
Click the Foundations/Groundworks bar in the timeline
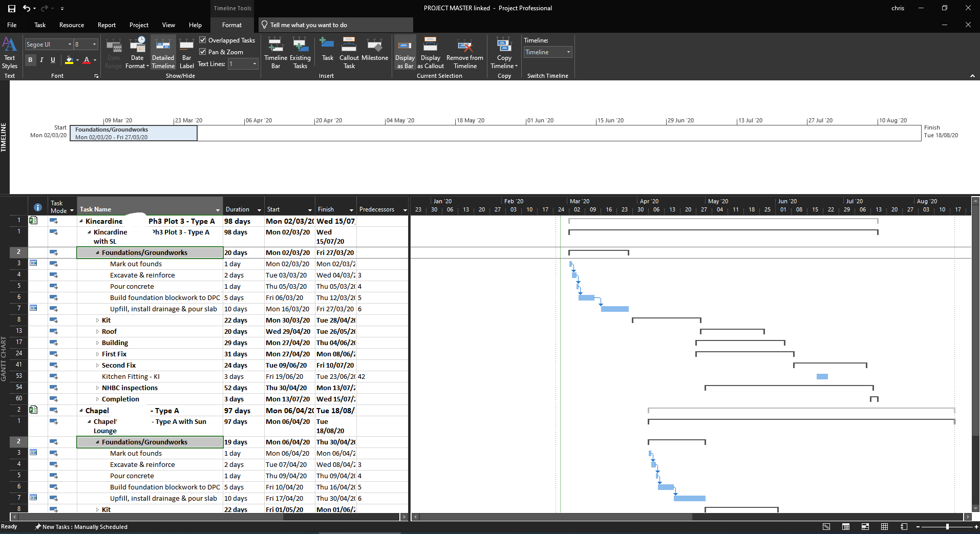pos(134,133)
